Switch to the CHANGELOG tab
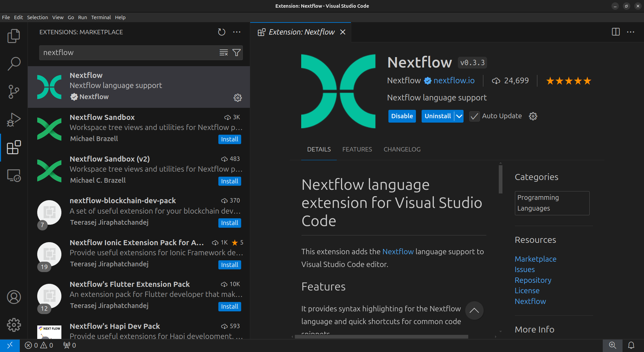The height and width of the screenshot is (352, 644). (402, 149)
